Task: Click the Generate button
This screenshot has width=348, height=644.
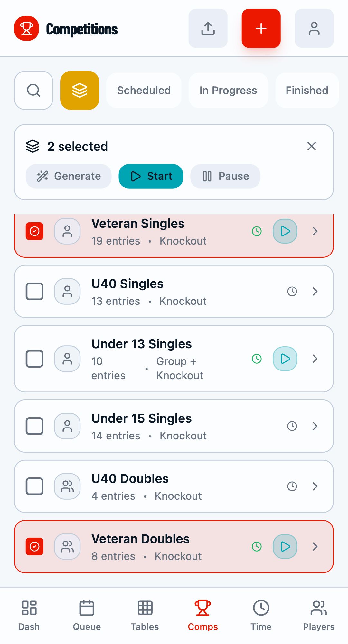Action: [69, 176]
